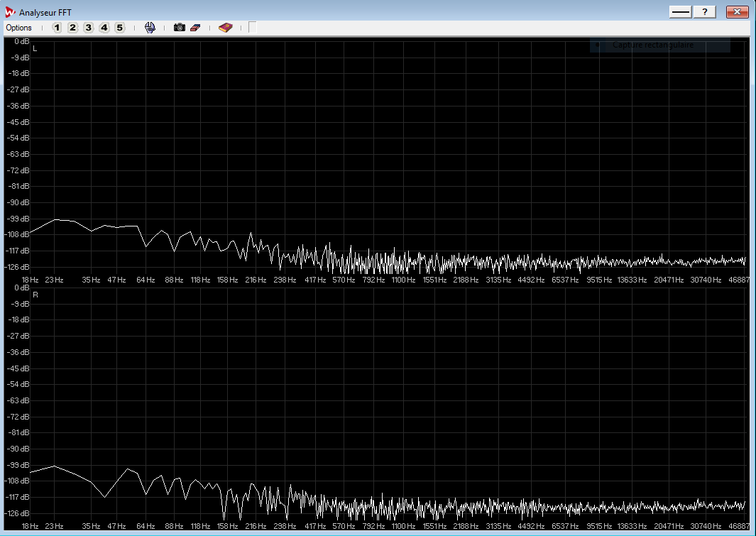Click the Capture rectangulaire tooltip text

coord(653,45)
